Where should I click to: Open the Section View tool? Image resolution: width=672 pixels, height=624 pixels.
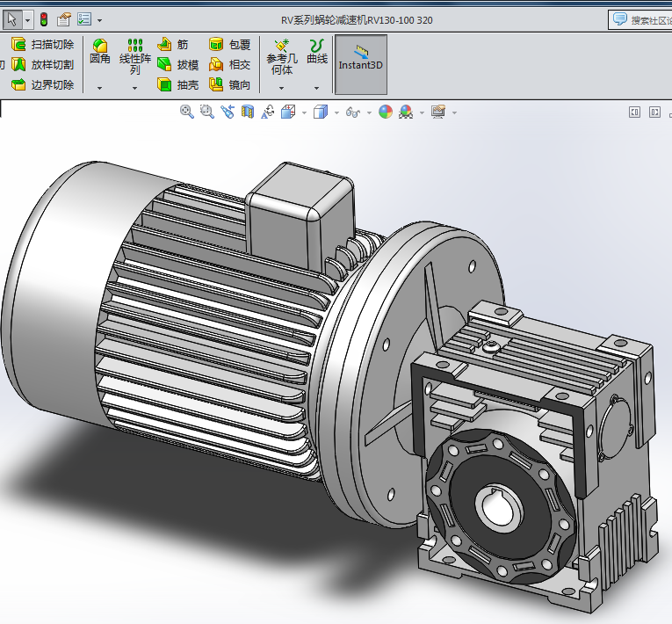pos(248,112)
